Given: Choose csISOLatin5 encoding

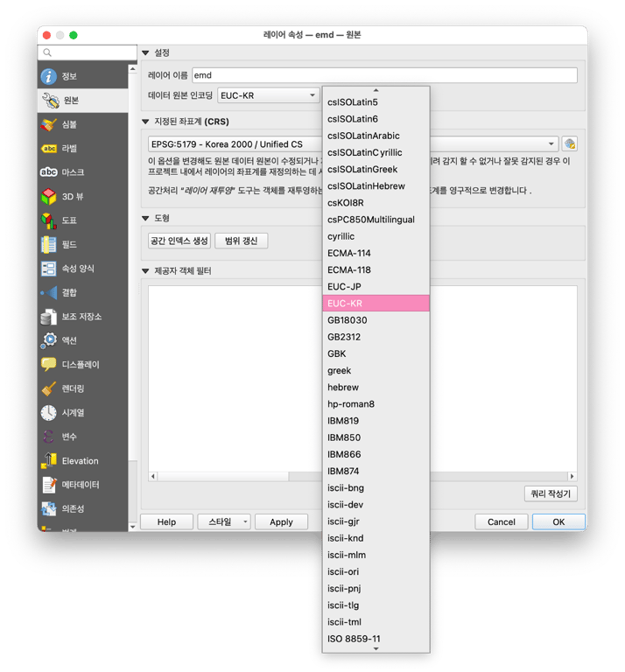Looking at the screenshot, I should [x=376, y=102].
